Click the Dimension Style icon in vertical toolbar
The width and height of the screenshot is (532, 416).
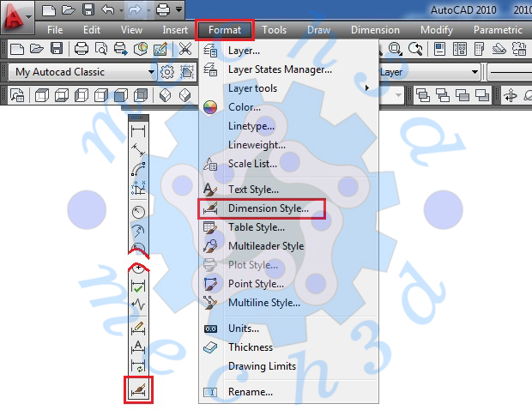pos(138,389)
